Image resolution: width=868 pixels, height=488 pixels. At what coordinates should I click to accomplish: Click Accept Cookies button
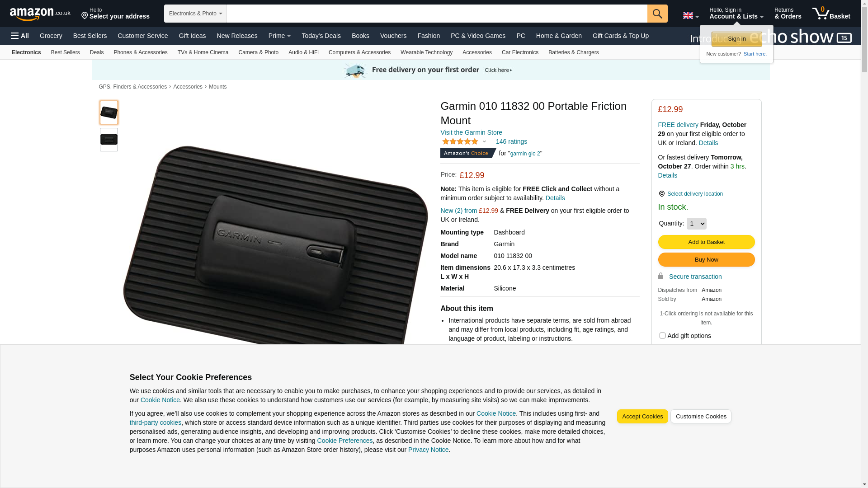point(642,417)
